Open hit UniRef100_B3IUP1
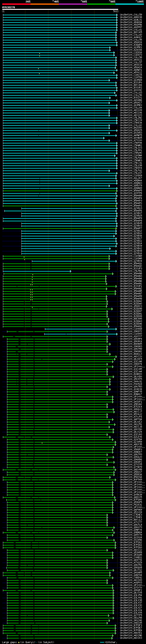146x644 pixels. [131, 286]
